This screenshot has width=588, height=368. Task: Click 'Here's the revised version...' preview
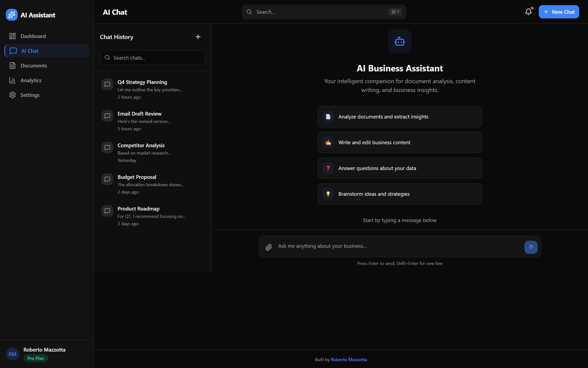click(144, 121)
